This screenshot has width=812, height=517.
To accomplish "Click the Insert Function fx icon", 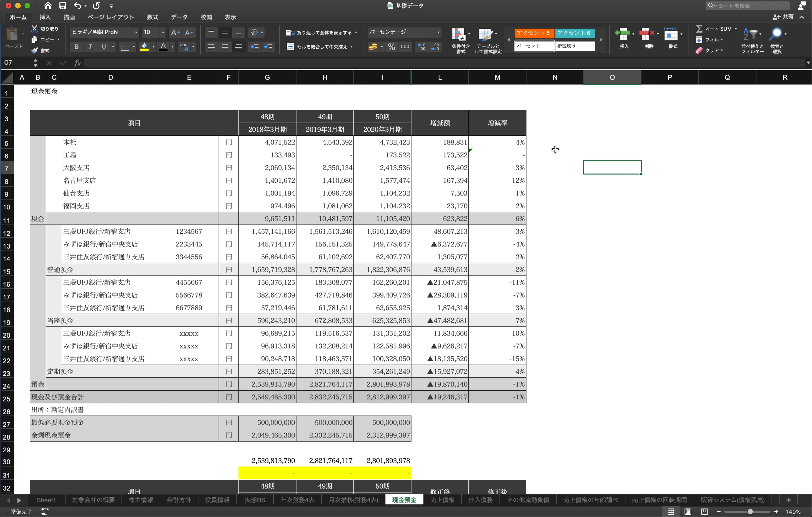I will coord(77,62).
